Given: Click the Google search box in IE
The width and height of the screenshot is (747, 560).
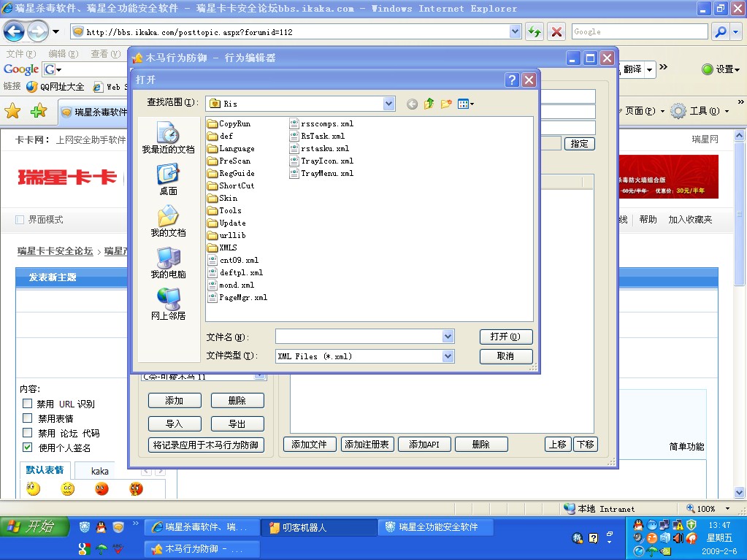Looking at the screenshot, I should pyautogui.click(x=640, y=32).
